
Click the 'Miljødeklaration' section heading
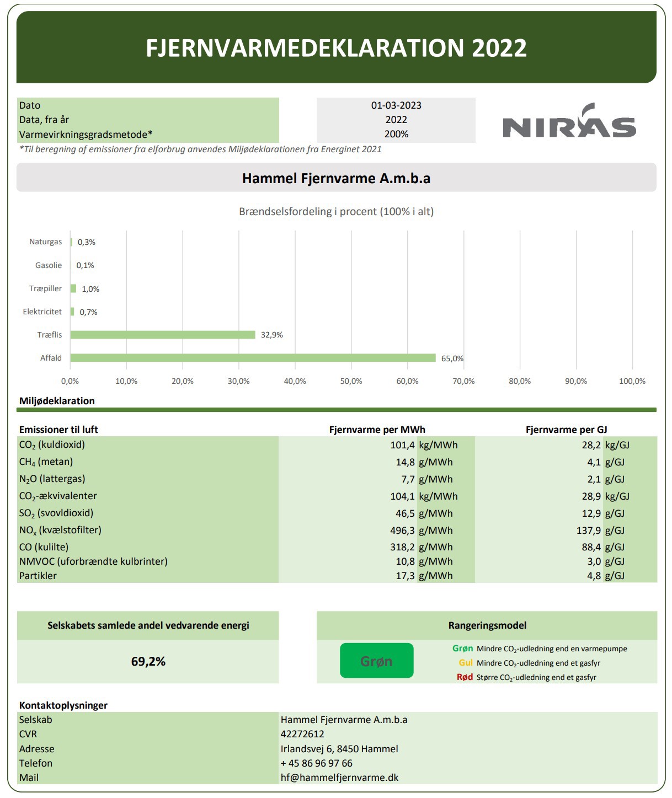(x=57, y=401)
